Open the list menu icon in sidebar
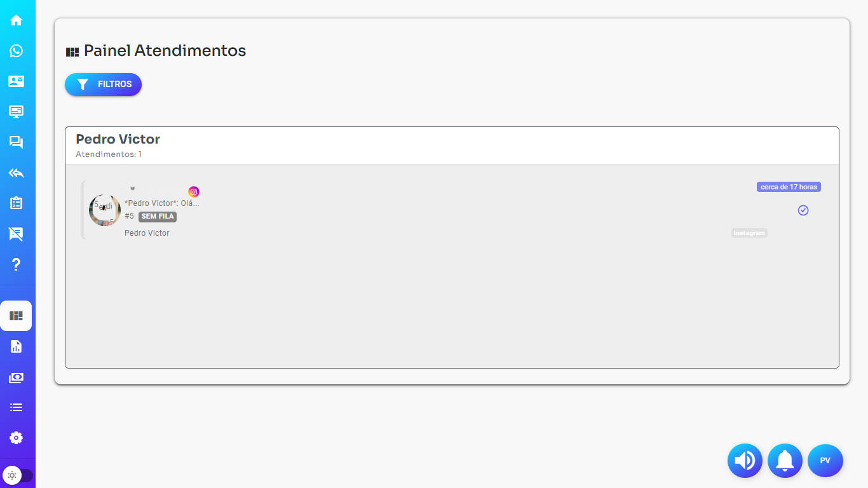868x488 pixels. (17, 407)
